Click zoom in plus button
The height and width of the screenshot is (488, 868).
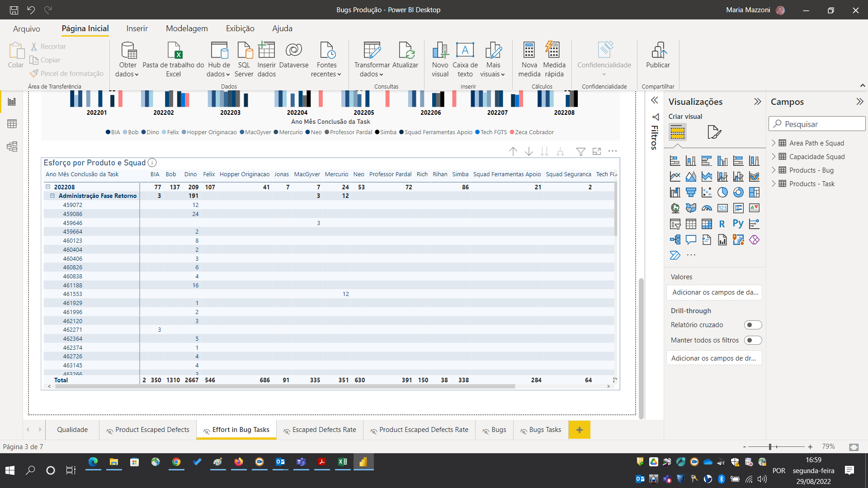(810, 446)
